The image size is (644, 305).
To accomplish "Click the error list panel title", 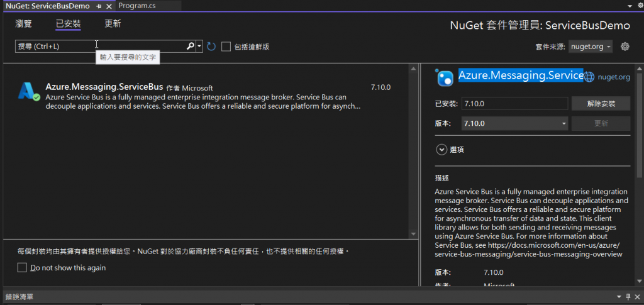I will point(19,296).
